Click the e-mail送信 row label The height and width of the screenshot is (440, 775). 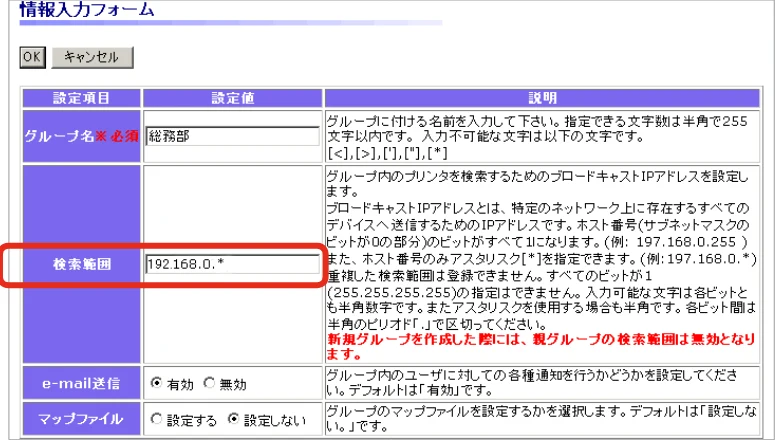click(82, 383)
